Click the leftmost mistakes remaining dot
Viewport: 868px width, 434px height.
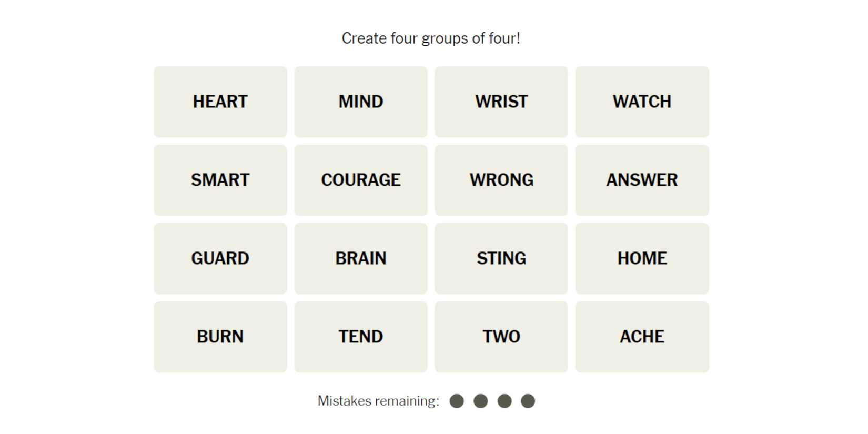(x=457, y=401)
